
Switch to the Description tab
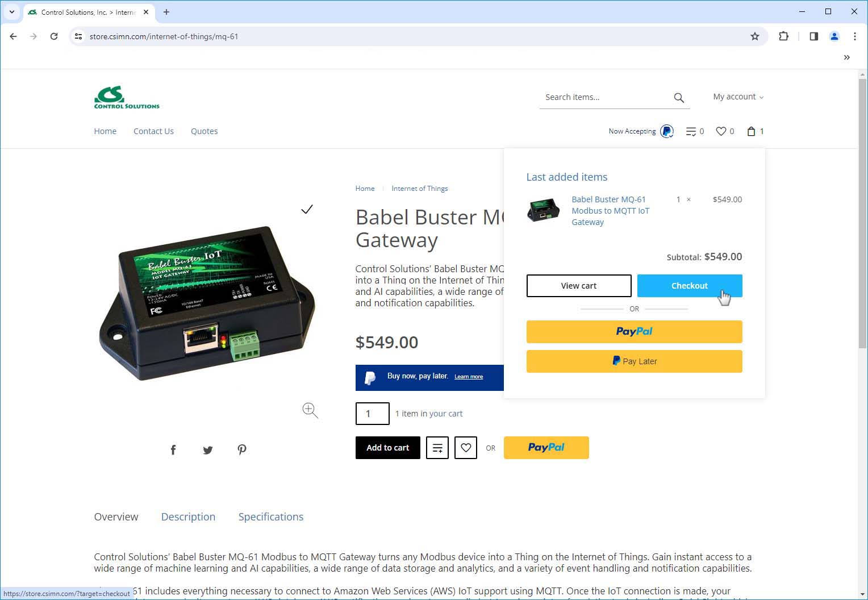[188, 516]
